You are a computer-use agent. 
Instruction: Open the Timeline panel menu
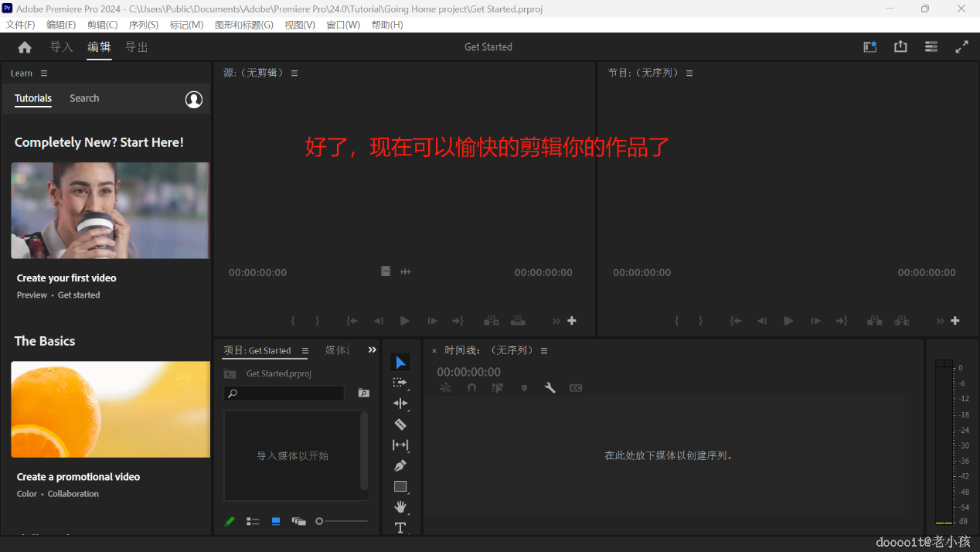click(x=543, y=350)
